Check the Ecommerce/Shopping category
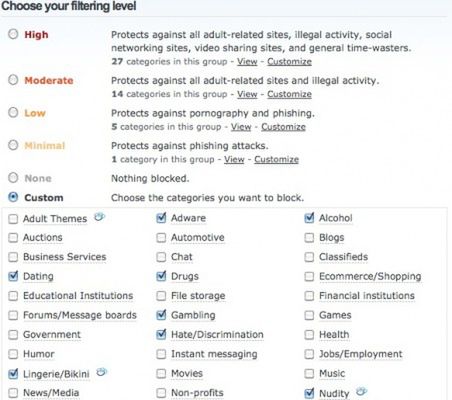This screenshot has width=452, height=400. click(309, 276)
